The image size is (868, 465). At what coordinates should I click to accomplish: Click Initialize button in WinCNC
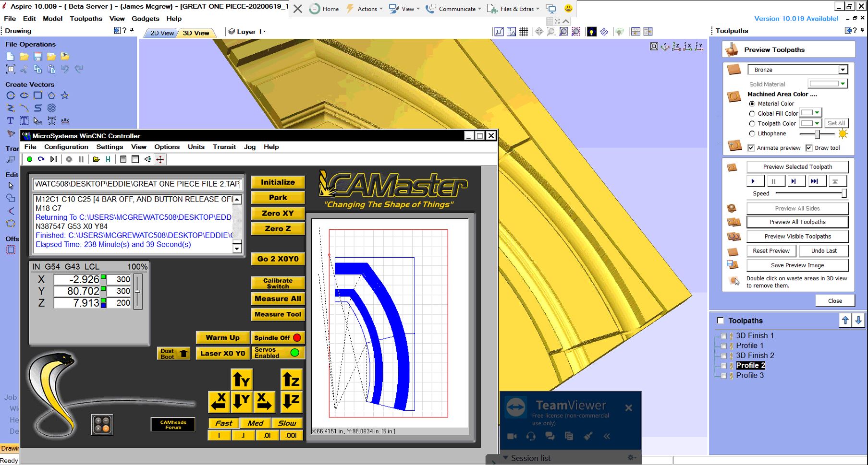[278, 182]
